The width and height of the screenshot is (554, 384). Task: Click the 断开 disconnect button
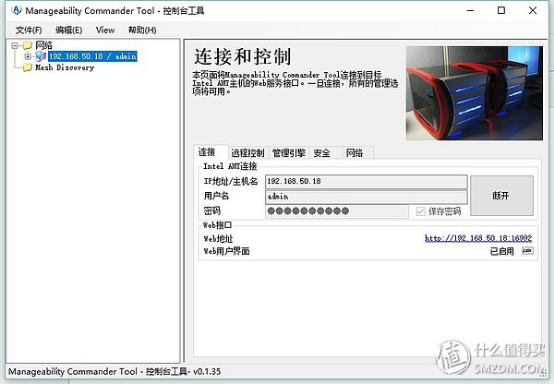502,195
